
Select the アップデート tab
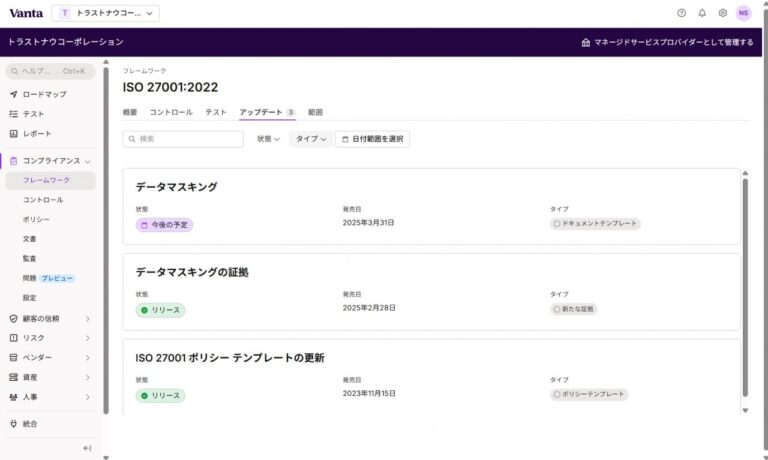pyautogui.click(x=267, y=112)
